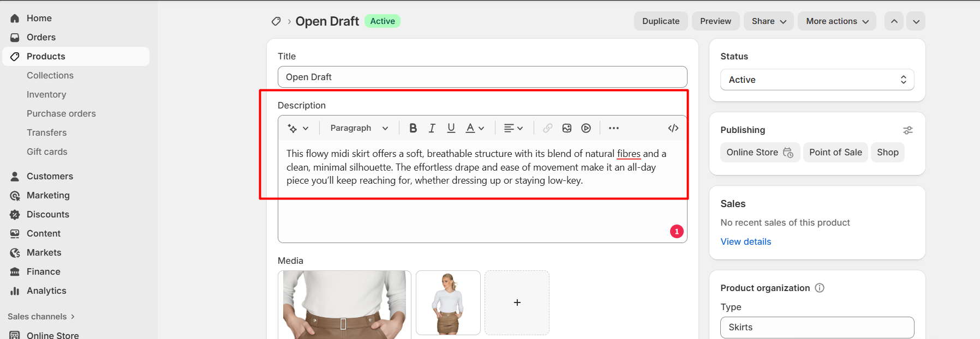Open the Share dropdown
This screenshot has width=980, height=339.
tap(769, 21)
